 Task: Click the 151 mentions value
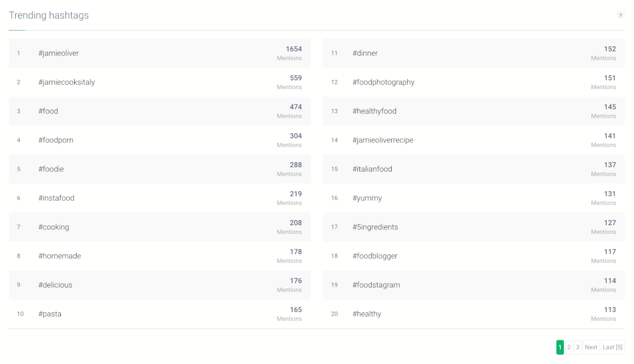610,78
